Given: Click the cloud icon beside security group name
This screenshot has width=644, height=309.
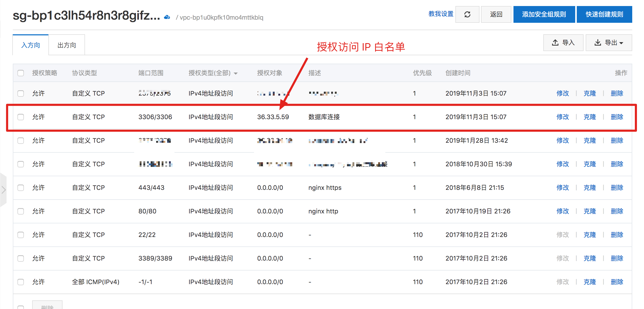Looking at the screenshot, I should [167, 17].
